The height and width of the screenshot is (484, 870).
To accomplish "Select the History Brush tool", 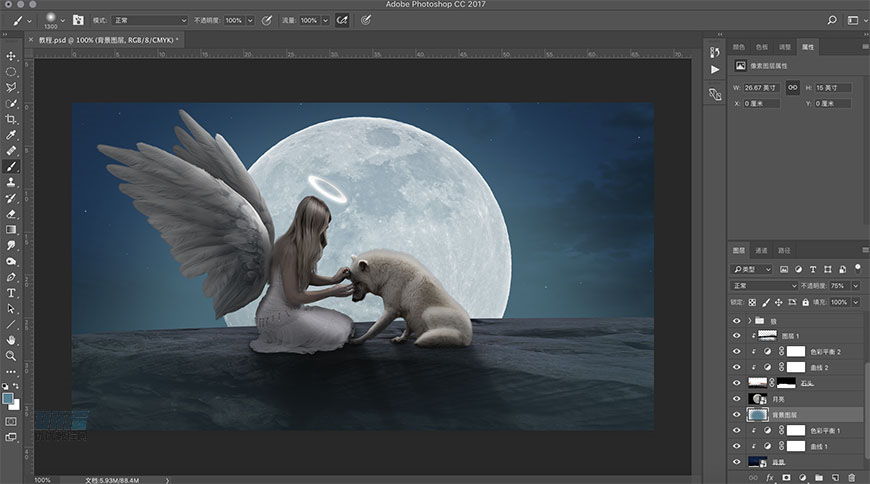I will (x=11, y=198).
